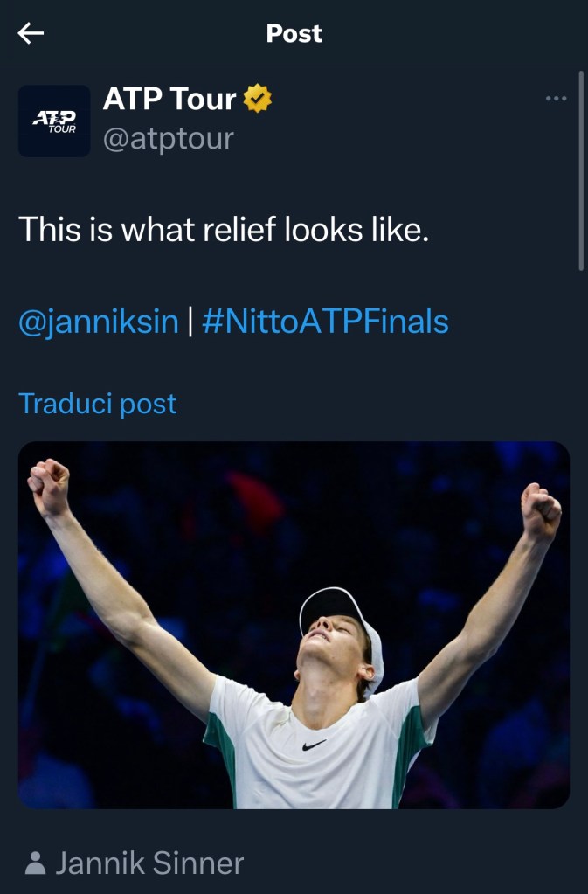Viewport: 588px width, 894px height.
Task: Tap the person tag icon
Action: click(x=35, y=864)
